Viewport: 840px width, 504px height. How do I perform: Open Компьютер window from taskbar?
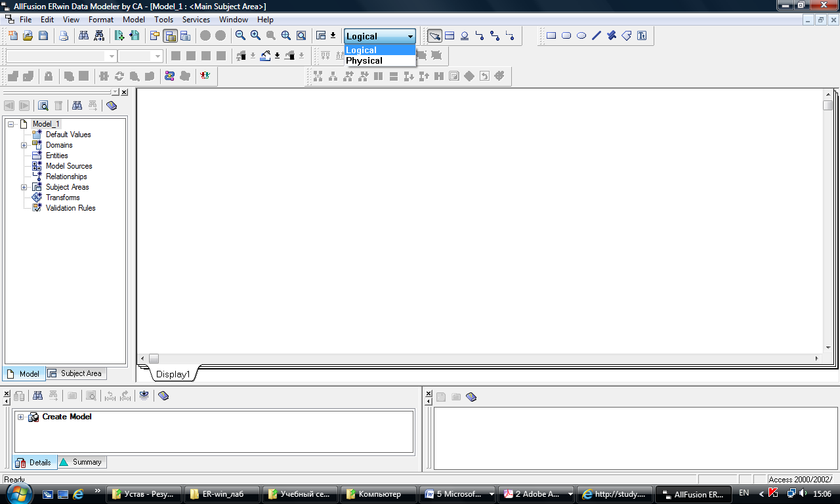point(379,494)
